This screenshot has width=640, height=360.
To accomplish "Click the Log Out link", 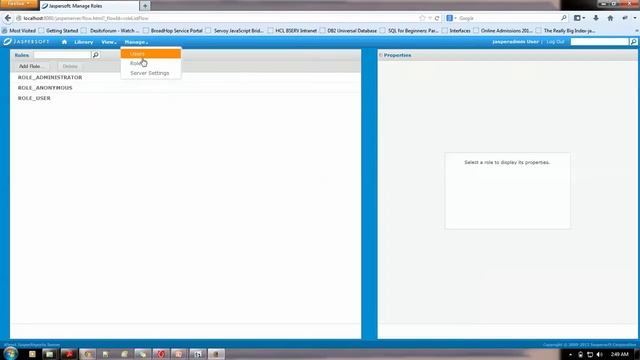I will 555,42.
